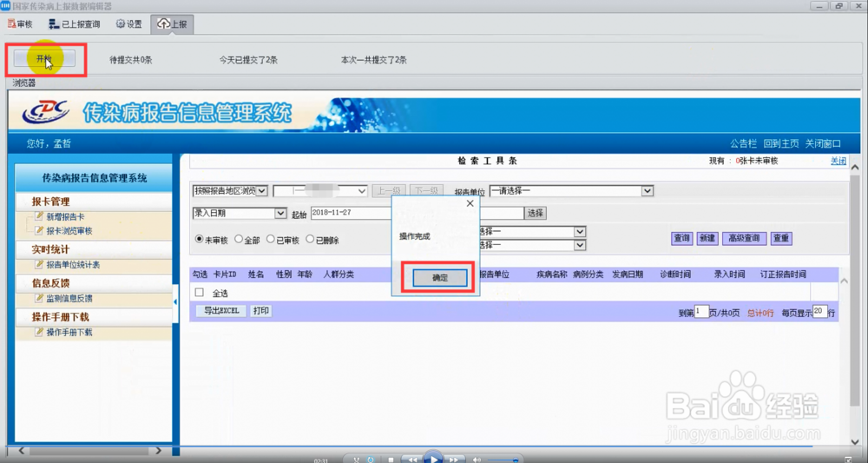Expand 操作手册下载 section header
This screenshot has height=463, width=868.
point(94,317)
